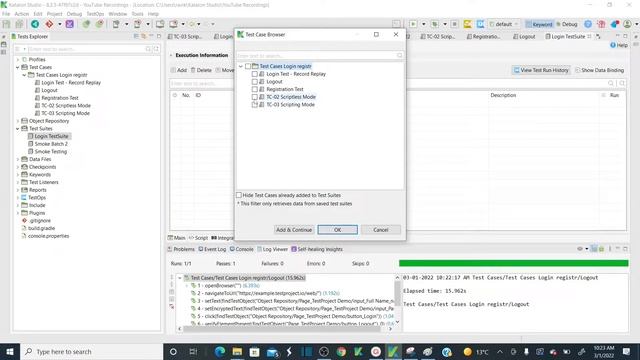Expand the Data Files tree node
This screenshot has width=640, height=360.
pyautogui.click(x=18, y=159)
